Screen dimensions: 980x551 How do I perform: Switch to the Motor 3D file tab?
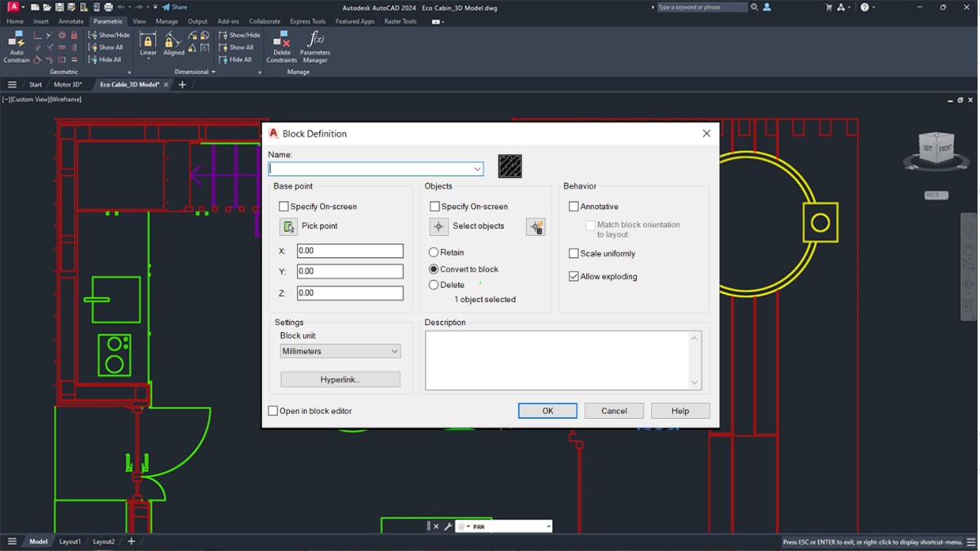(68, 84)
